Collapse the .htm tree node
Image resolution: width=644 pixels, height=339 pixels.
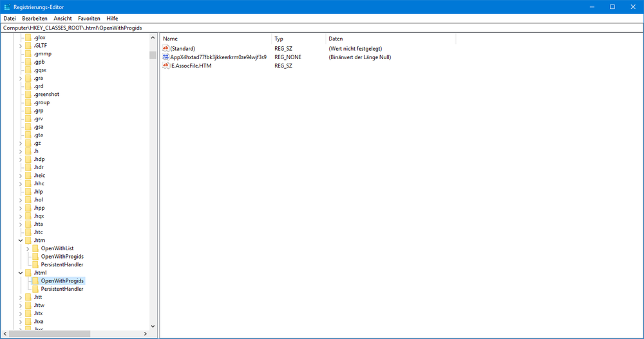pos(21,240)
